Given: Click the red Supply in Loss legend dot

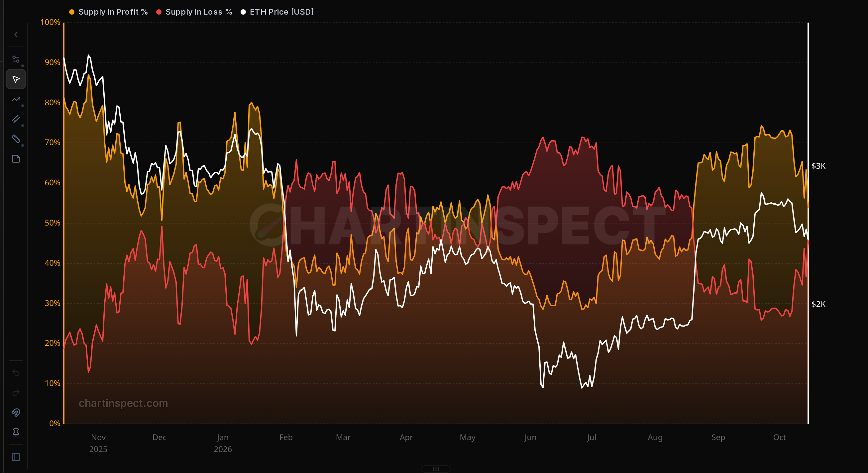Looking at the screenshot, I should click(159, 12).
